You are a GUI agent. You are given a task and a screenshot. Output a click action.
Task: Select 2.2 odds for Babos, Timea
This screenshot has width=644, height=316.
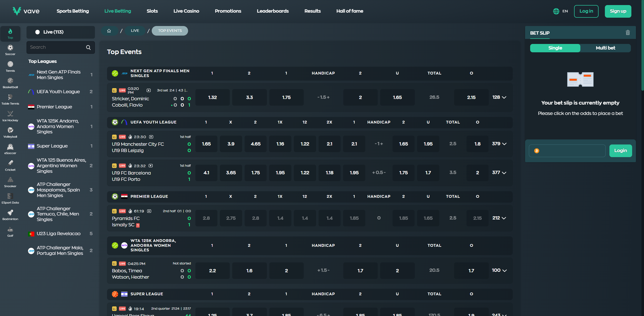pos(212,271)
